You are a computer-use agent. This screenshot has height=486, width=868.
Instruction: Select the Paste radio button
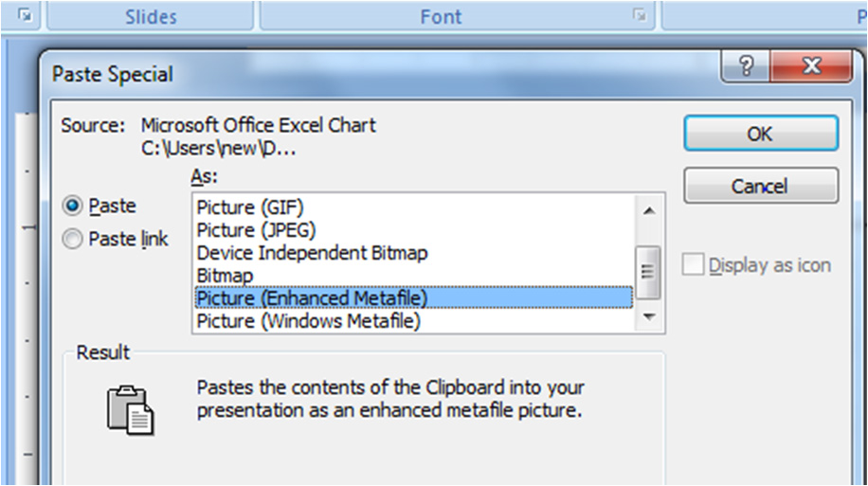[x=72, y=206]
